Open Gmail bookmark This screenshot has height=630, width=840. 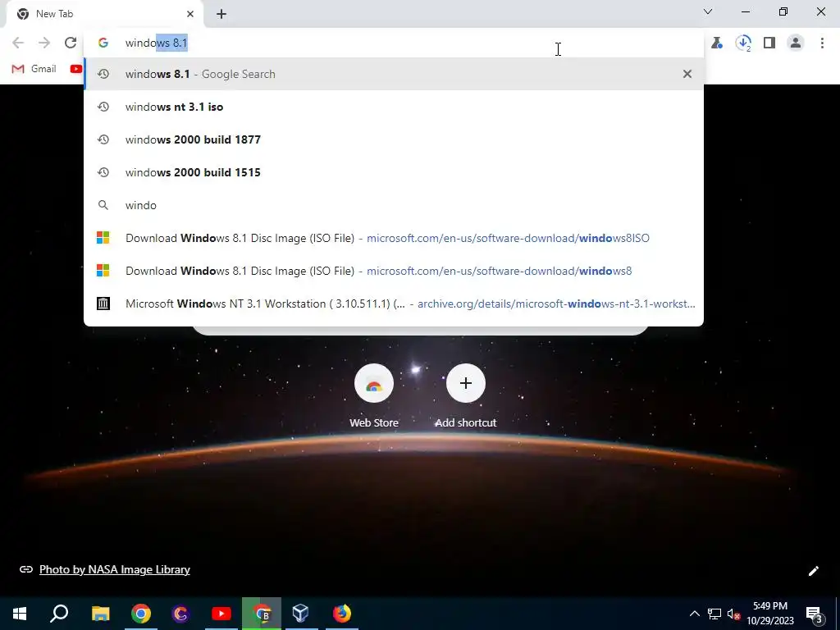34,69
